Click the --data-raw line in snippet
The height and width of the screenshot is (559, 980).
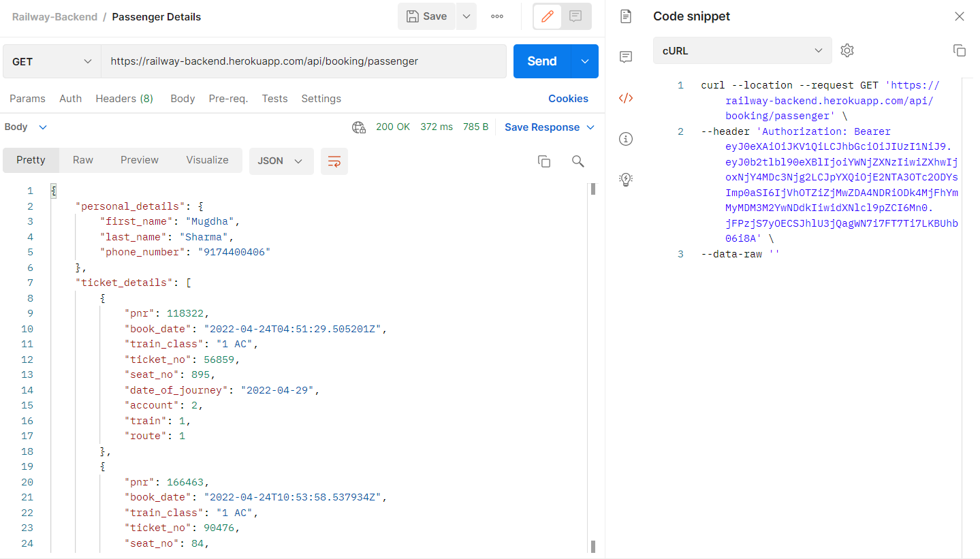pos(740,254)
